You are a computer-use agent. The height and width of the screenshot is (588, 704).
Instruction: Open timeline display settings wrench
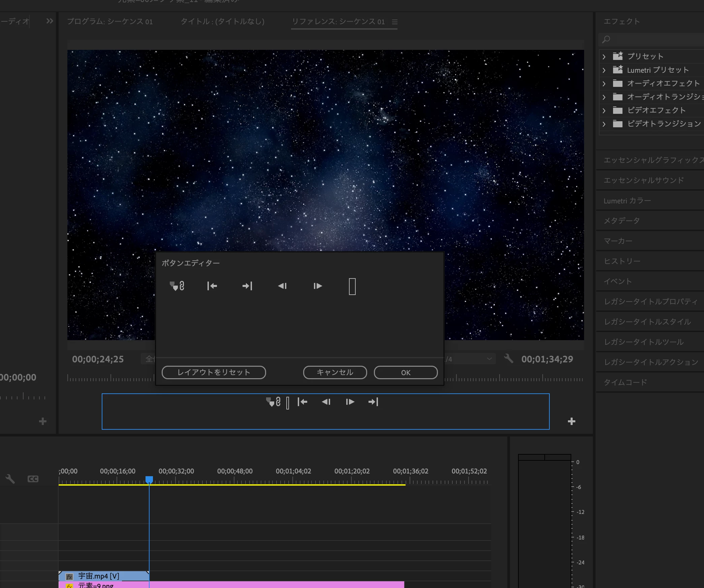(10, 479)
